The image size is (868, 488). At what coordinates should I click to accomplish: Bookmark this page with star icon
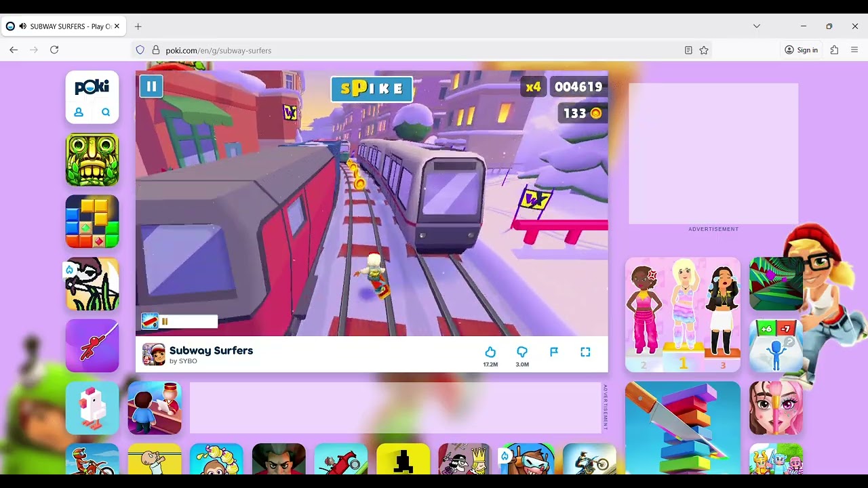tap(704, 50)
